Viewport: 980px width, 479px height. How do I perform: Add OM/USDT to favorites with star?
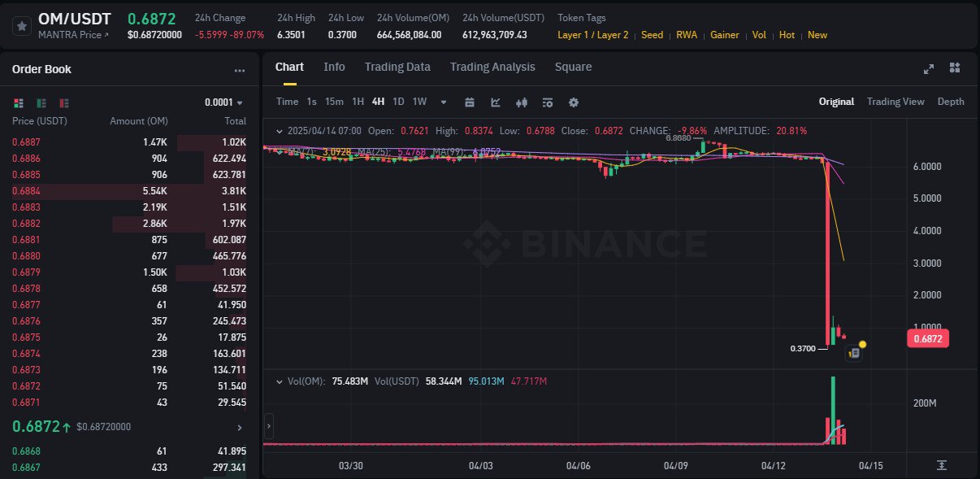pos(21,25)
